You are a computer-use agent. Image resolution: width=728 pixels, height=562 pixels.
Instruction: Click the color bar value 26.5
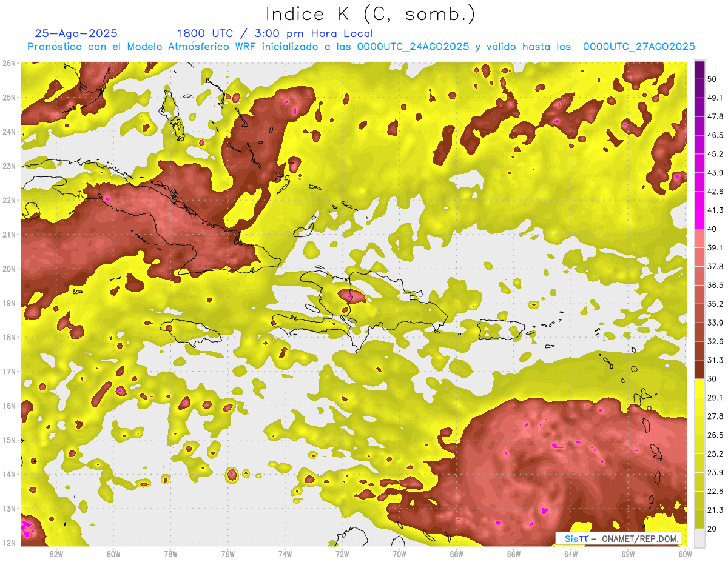tap(715, 435)
